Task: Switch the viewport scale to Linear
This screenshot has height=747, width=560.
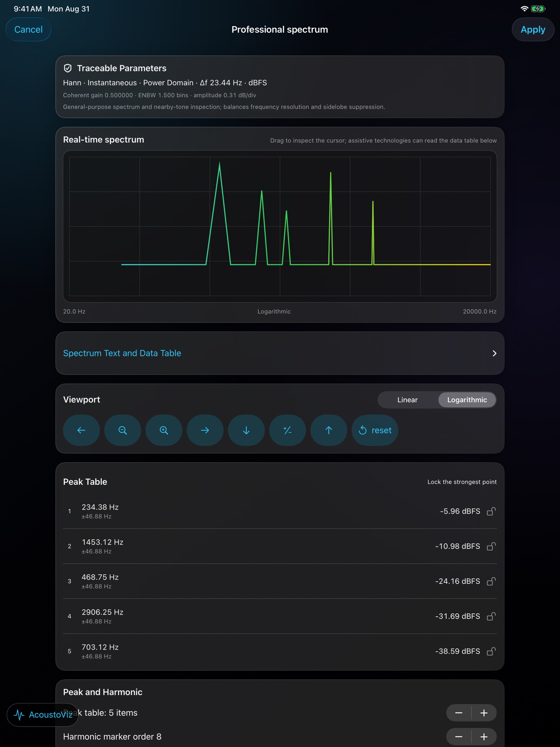Action: [407, 400]
